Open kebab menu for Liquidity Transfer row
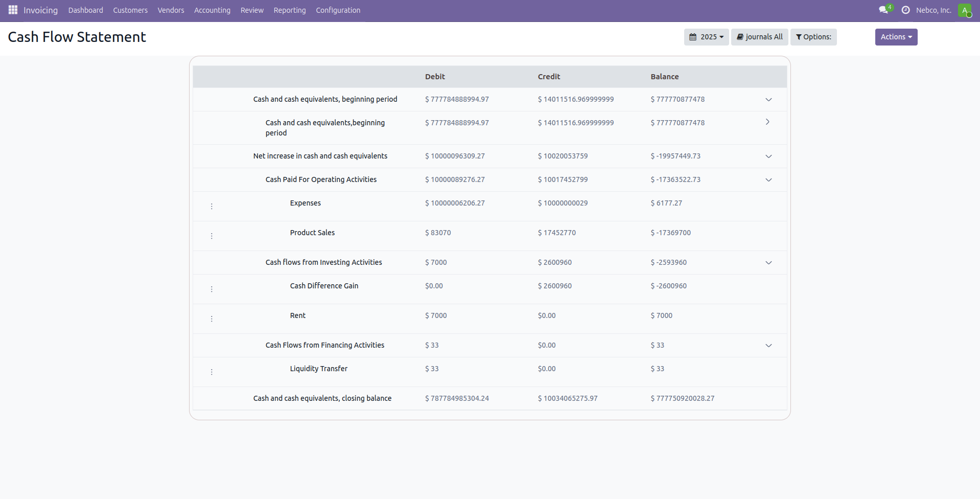Viewport: 980px width, 499px height. point(212,372)
